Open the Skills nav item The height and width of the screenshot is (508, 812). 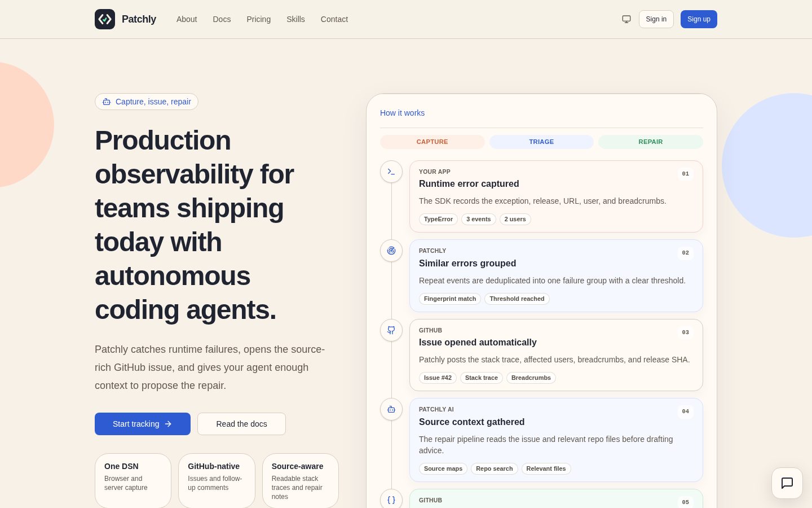pos(295,19)
